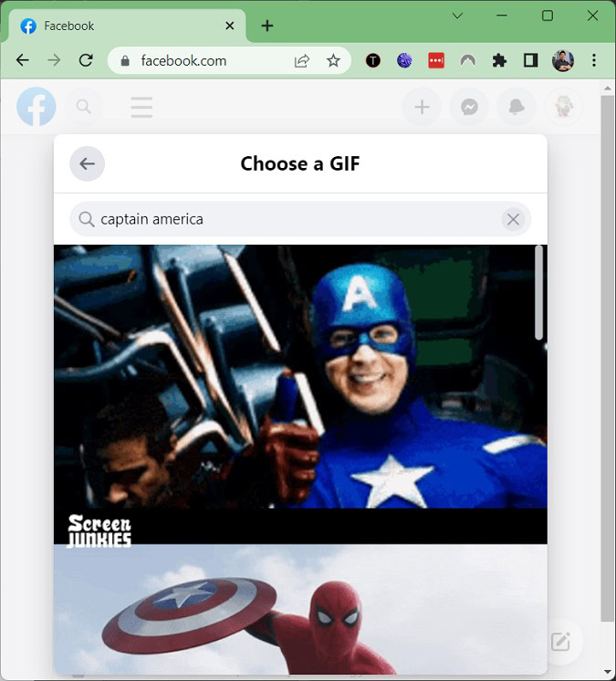Click the page scrollbar down arrow
The height and width of the screenshot is (681, 616).
pos(607,673)
